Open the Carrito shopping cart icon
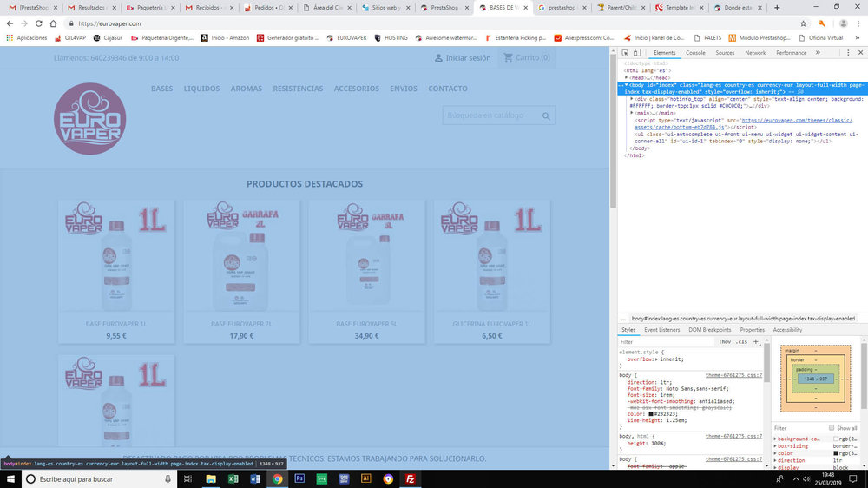The width and height of the screenshot is (868, 488). tap(508, 57)
